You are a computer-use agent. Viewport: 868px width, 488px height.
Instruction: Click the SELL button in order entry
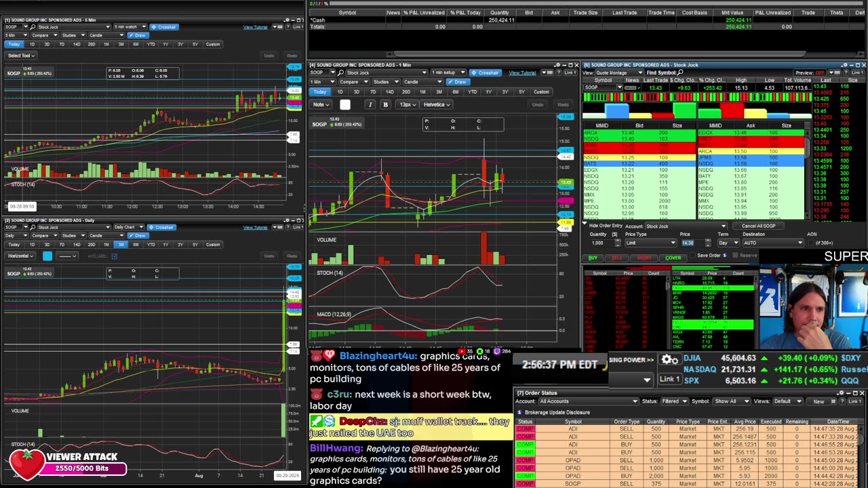pyautogui.click(x=617, y=258)
